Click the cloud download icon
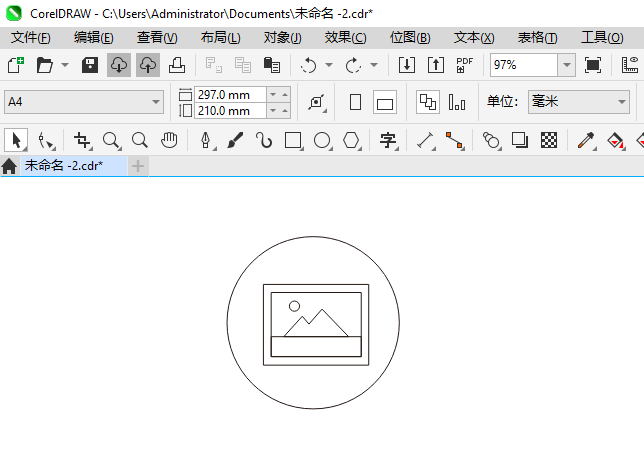The image size is (644, 473). 119,65
